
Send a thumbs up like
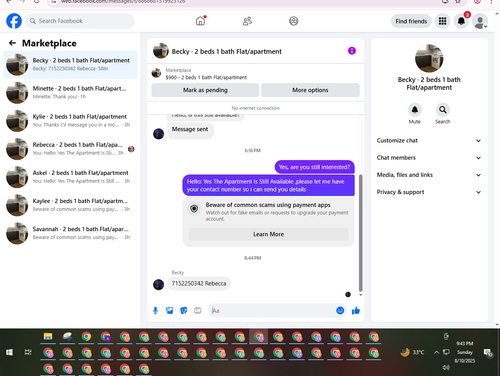pyautogui.click(x=356, y=311)
